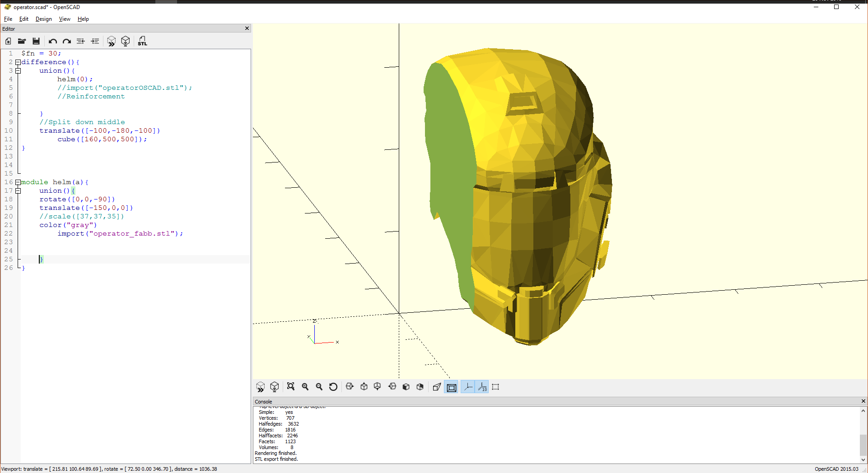Save the operator.scad file with disk icon
The height and width of the screenshot is (473, 868).
[x=36, y=41]
